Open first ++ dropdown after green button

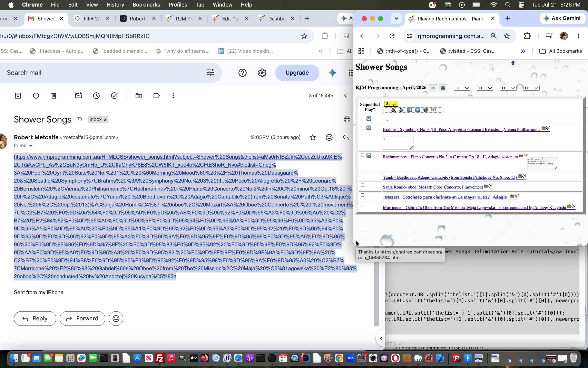[462, 88]
